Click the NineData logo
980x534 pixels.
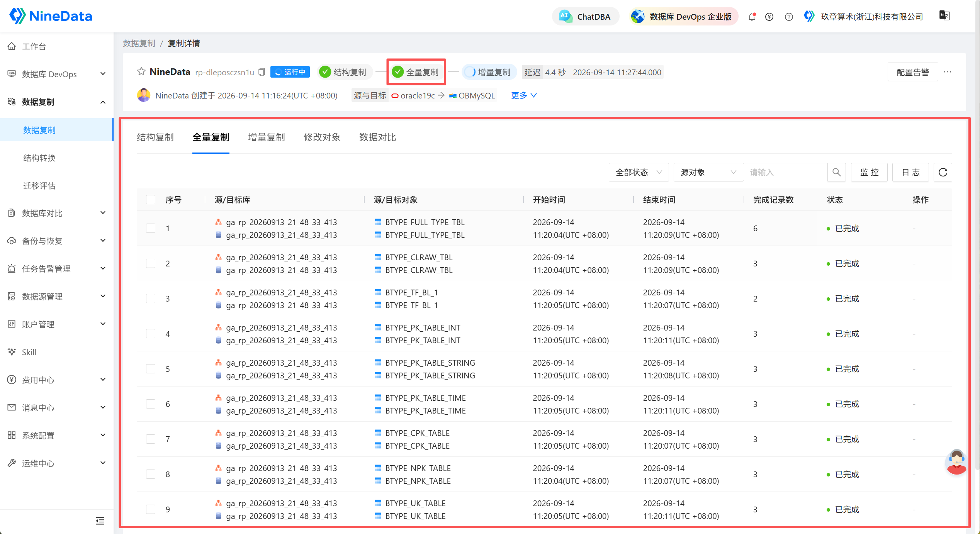click(x=51, y=16)
